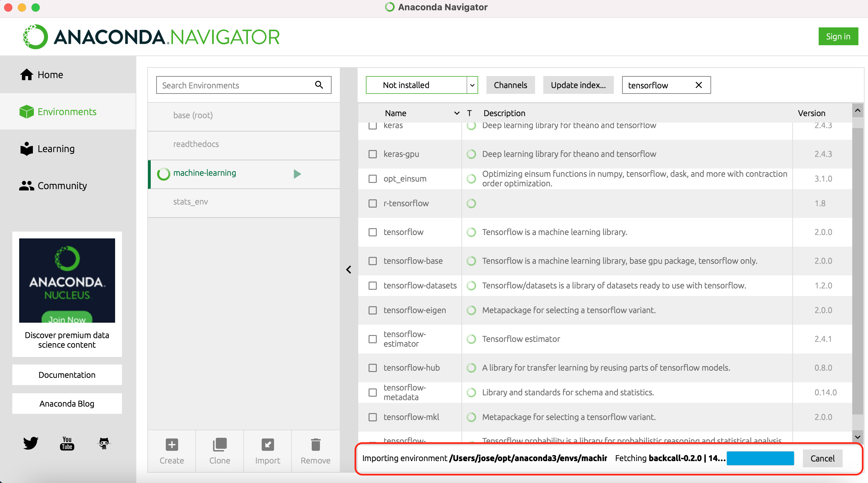Click the package type icon for r-tensorflow

click(471, 203)
